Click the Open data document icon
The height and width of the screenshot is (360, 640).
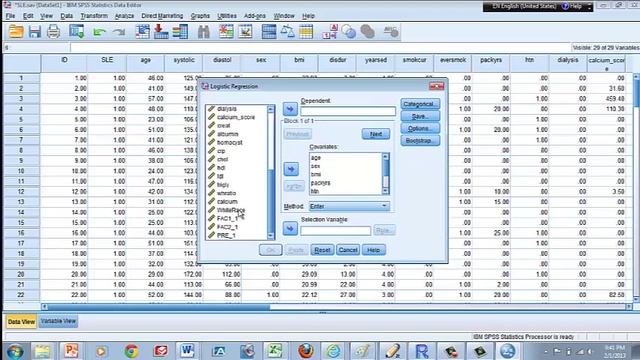[x=16, y=31]
